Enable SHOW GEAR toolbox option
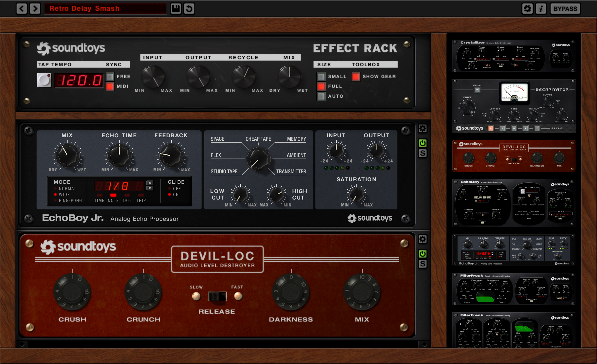The width and height of the screenshot is (597, 364). click(x=356, y=76)
